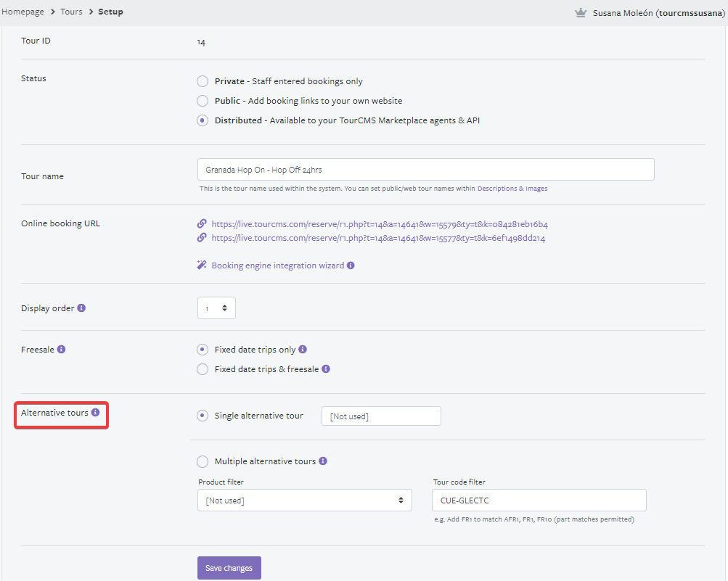Click the chain icon of the second booking URL
Screen dimensions: 728x581
[202, 238]
